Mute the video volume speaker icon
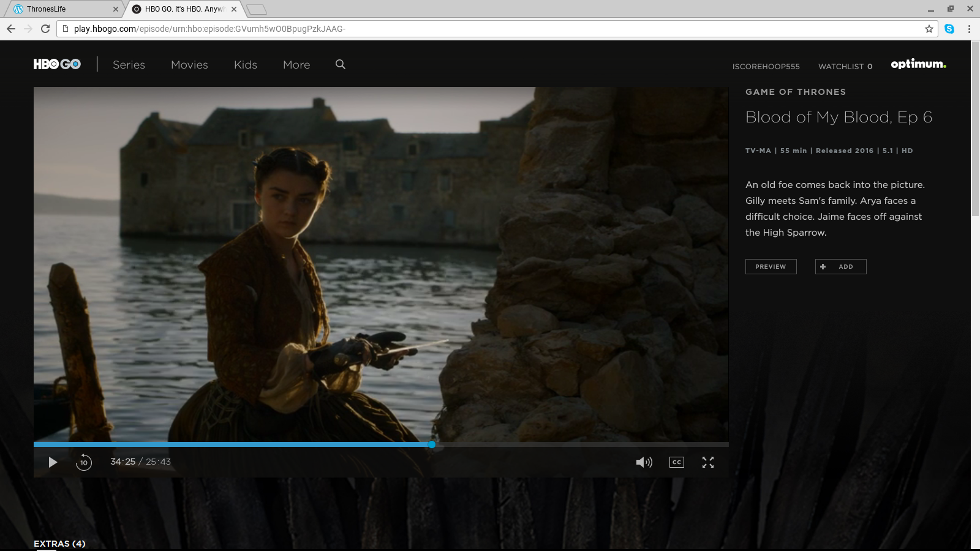This screenshot has height=551, width=980. [644, 462]
